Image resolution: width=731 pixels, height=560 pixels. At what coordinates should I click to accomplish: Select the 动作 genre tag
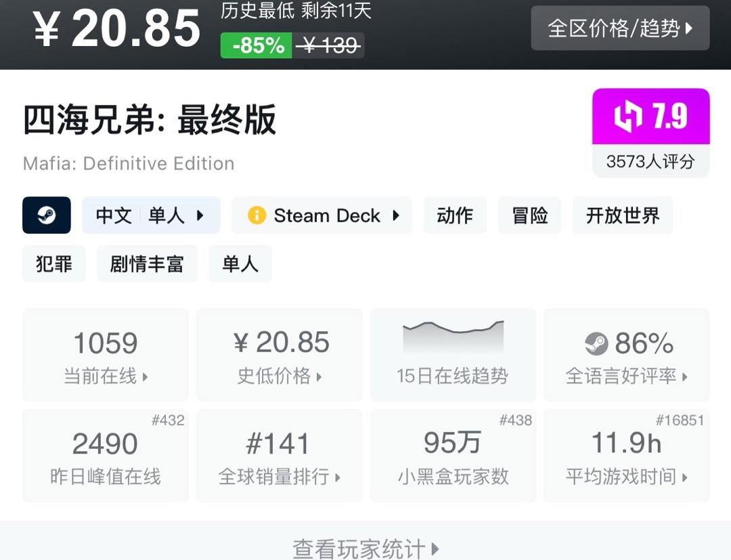[455, 215]
